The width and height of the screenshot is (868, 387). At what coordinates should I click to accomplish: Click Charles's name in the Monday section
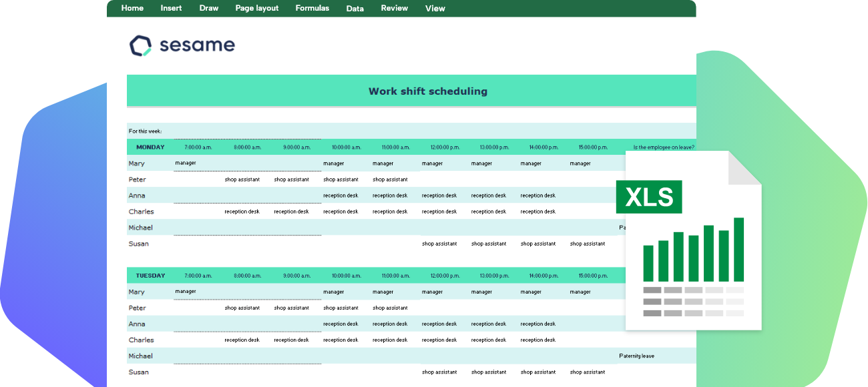click(x=141, y=212)
